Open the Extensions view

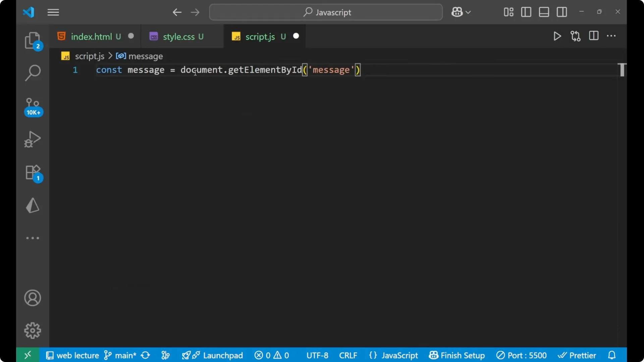(33, 173)
